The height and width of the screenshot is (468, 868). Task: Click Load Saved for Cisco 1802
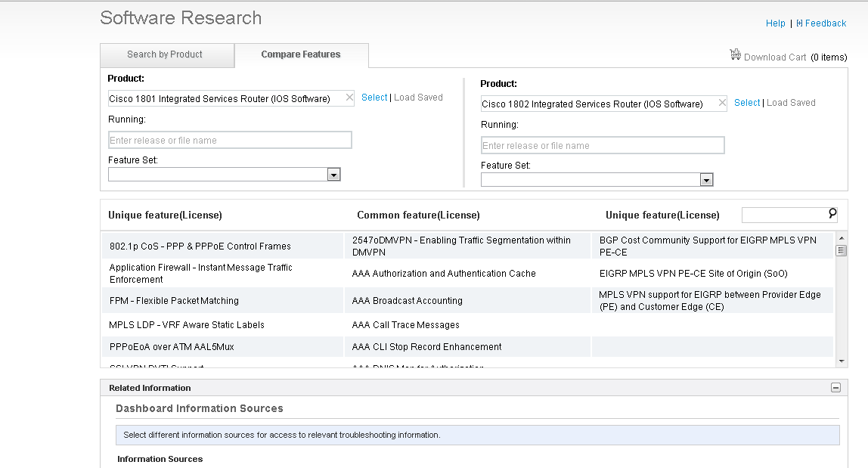(791, 103)
